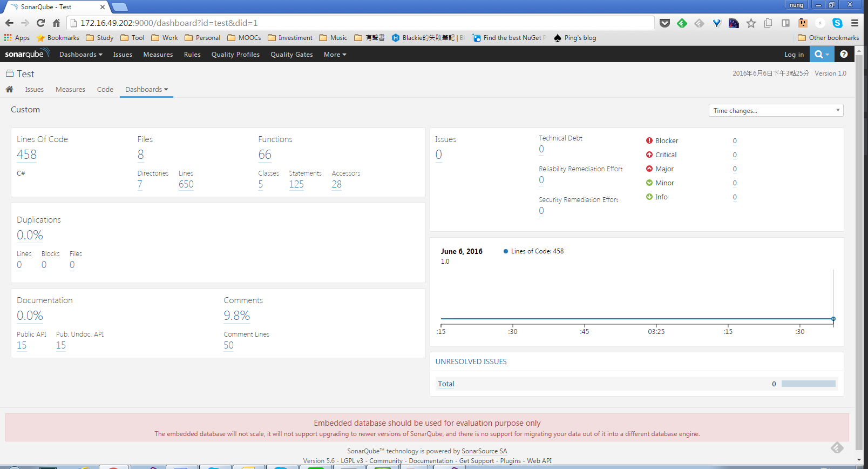Open Web API footer link

pyautogui.click(x=539, y=461)
